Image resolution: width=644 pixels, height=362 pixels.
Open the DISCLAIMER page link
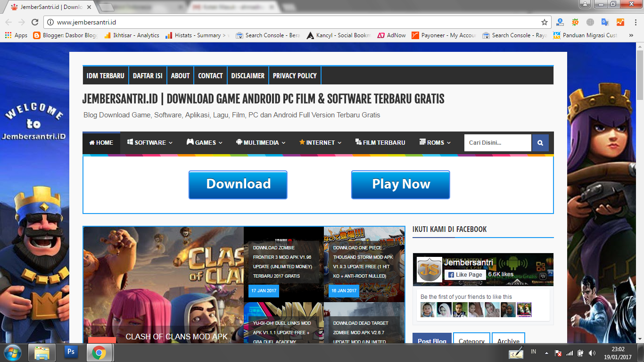(248, 75)
